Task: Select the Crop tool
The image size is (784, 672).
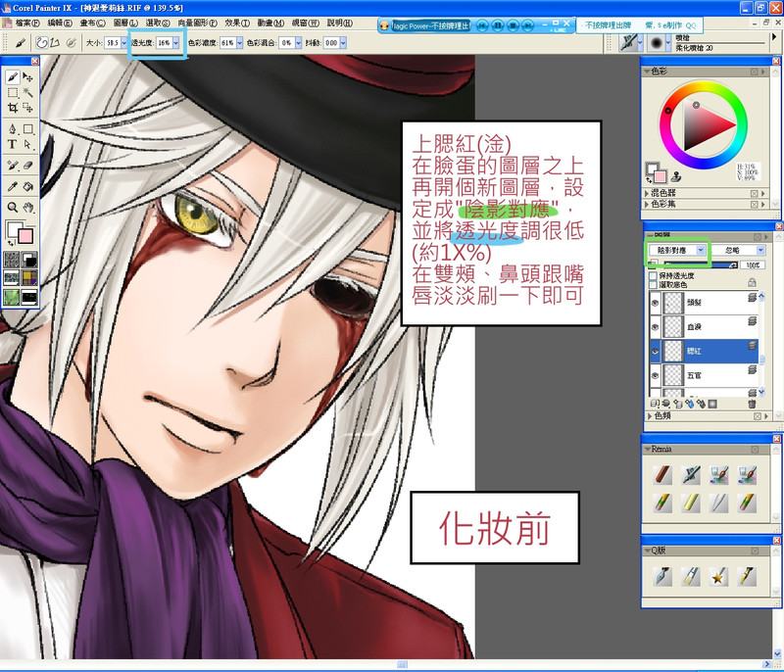Action: [13, 108]
